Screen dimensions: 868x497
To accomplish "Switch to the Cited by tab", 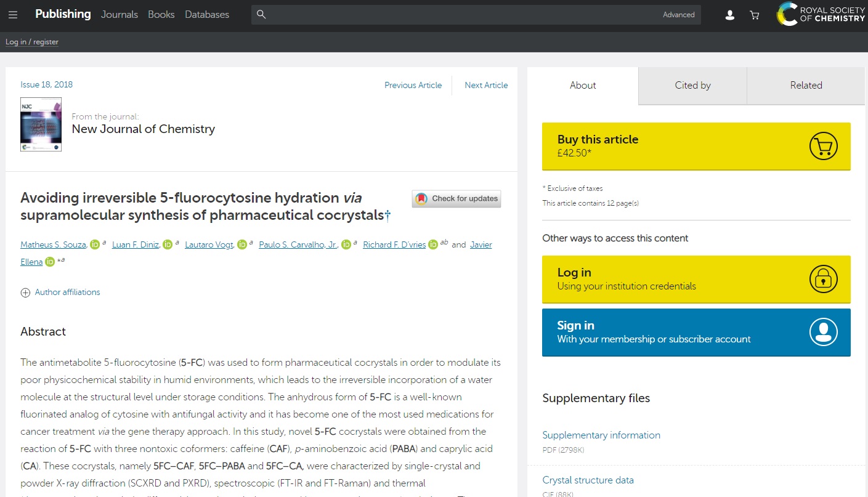I will pyautogui.click(x=692, y=86).
